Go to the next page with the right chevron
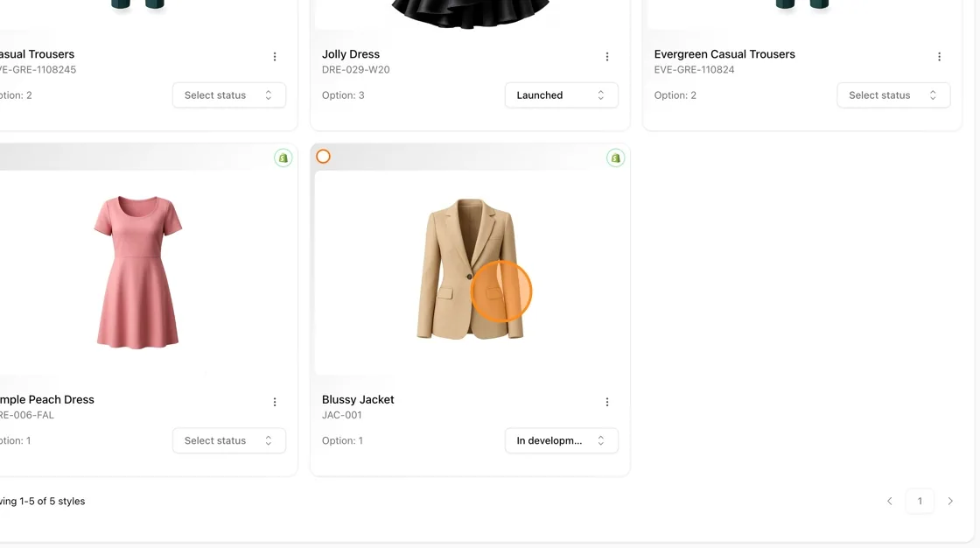The width and height of the screenshot is (980, 548). click(950, 501)
